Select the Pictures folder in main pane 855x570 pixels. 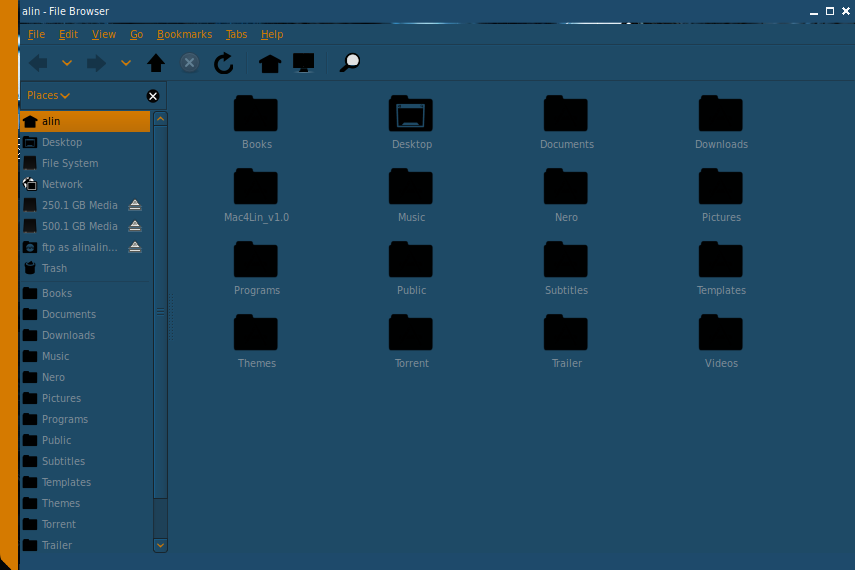[x=721, y=187]
